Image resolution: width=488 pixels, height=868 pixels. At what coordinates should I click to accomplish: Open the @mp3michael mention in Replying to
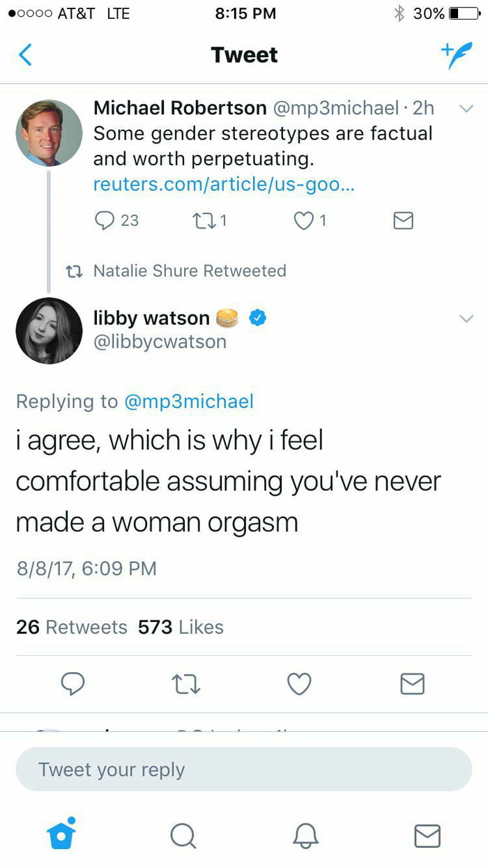(x=188, y=402)
